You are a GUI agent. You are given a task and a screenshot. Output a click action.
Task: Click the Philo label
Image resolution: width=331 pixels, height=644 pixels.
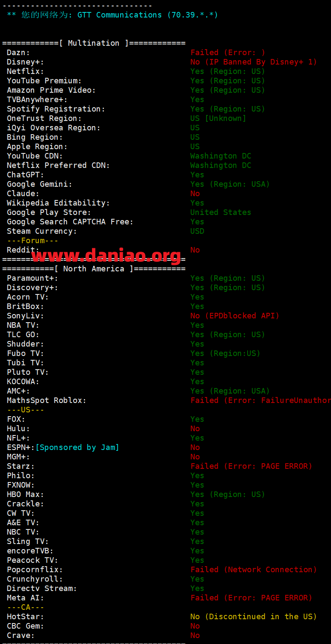pos(21,476)
